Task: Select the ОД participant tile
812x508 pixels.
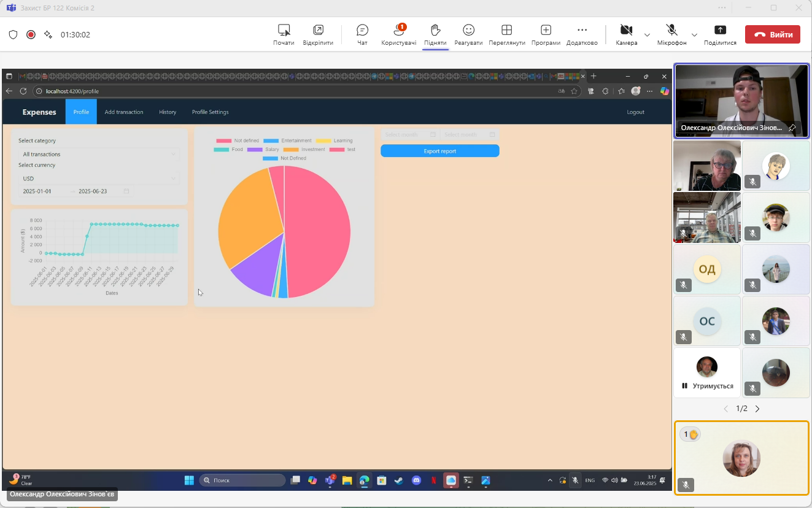Action: tap(707, 269)
